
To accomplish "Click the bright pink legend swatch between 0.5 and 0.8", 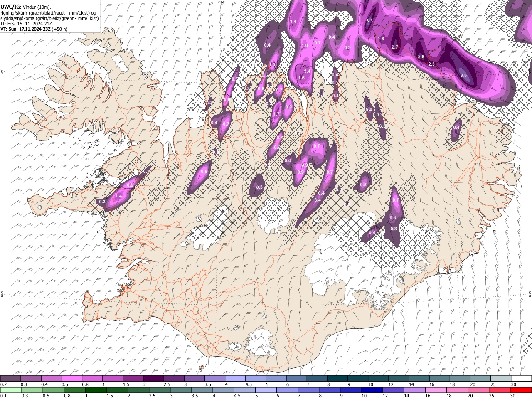I will coord(72,379).
